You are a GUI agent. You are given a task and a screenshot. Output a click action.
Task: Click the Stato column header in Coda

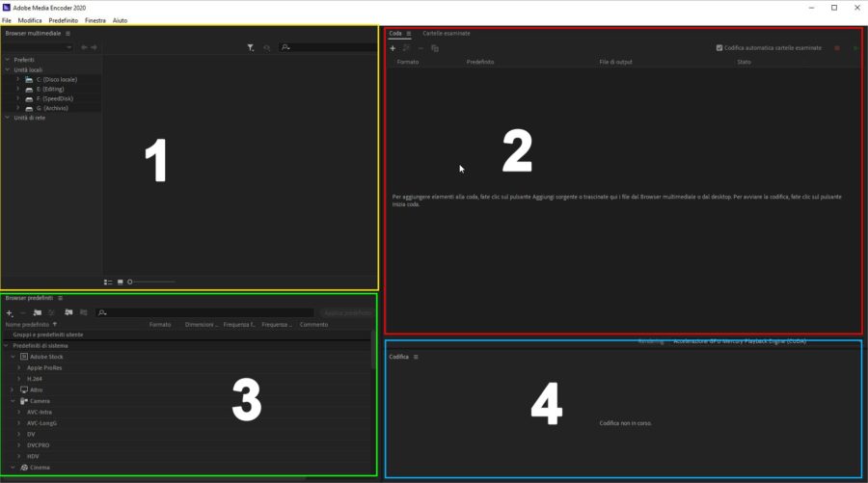(744, 62)
